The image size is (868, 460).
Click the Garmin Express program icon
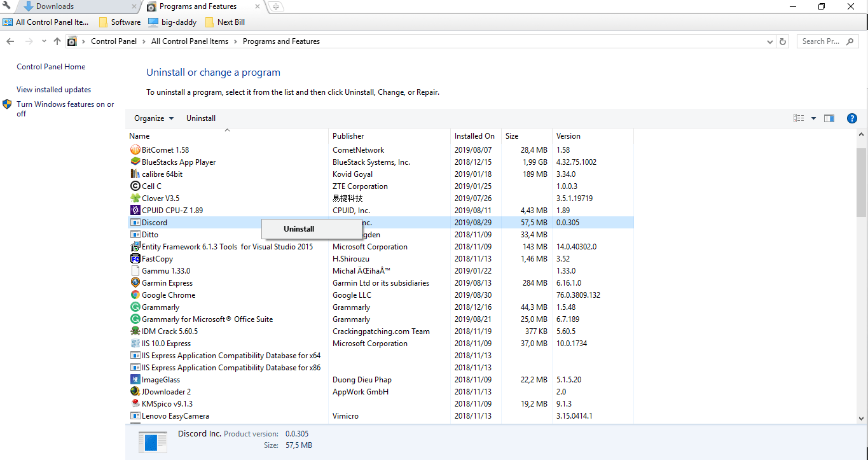(x=135, y=283)
